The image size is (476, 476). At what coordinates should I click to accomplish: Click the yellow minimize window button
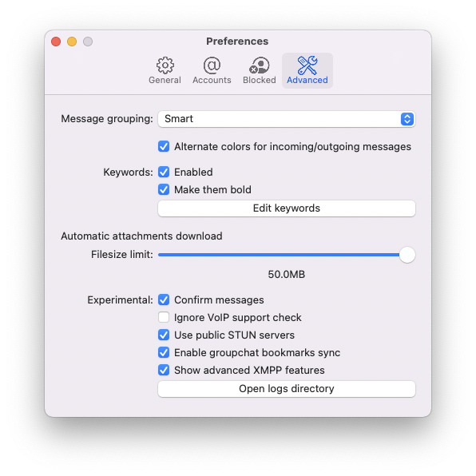click(x=72, y=42)
